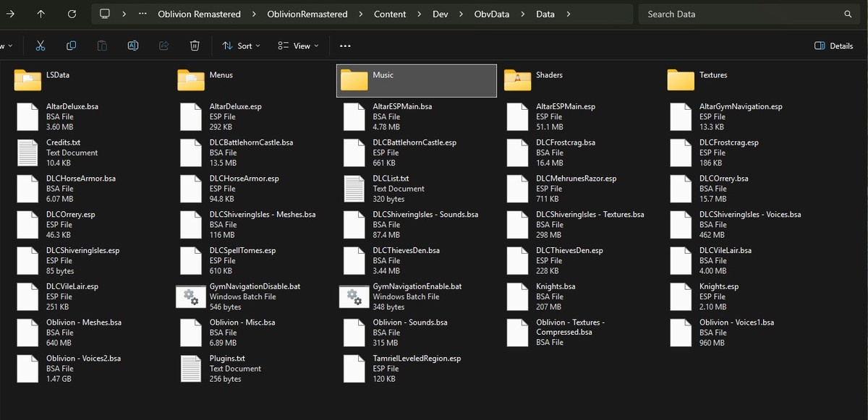Image resolution: width=868 pixels, height=420 pixels.
Task: Click the Share icon in toolbar
Action: coord(163,46)
